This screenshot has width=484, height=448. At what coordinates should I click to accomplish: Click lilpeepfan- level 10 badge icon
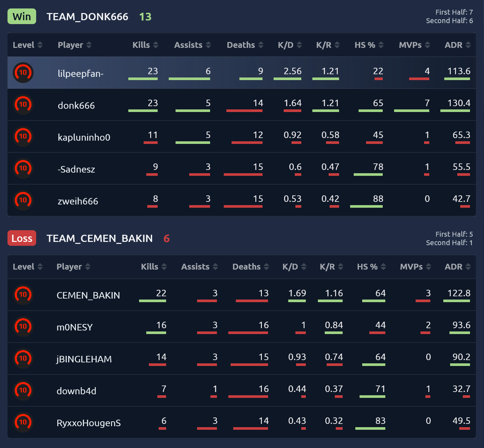click(23, 73)
